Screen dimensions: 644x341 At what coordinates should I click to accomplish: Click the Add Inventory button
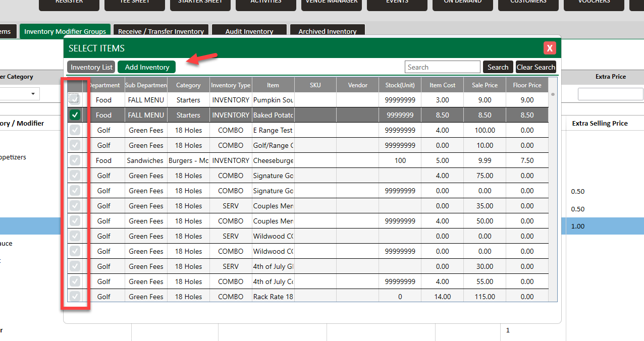pos(147,67)
